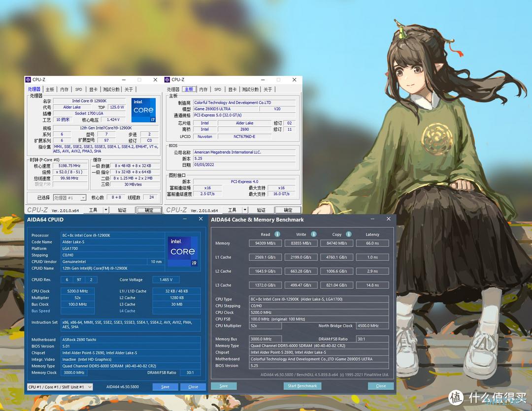
Task: Click the Memory Write result '83855 MB/s'
Action: (301, 243)
